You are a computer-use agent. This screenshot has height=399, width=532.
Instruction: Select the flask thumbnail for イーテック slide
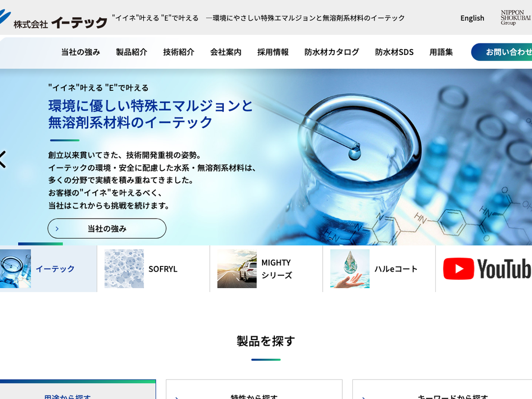15,269
